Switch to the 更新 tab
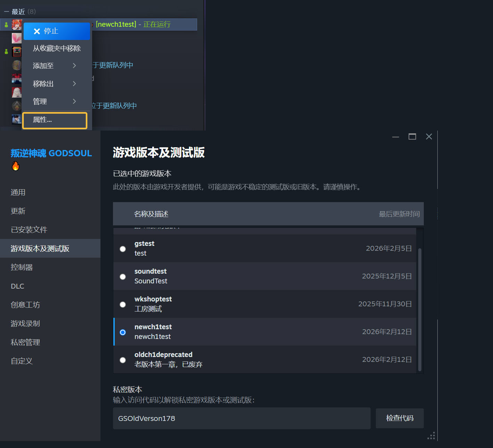 [50, 211]
